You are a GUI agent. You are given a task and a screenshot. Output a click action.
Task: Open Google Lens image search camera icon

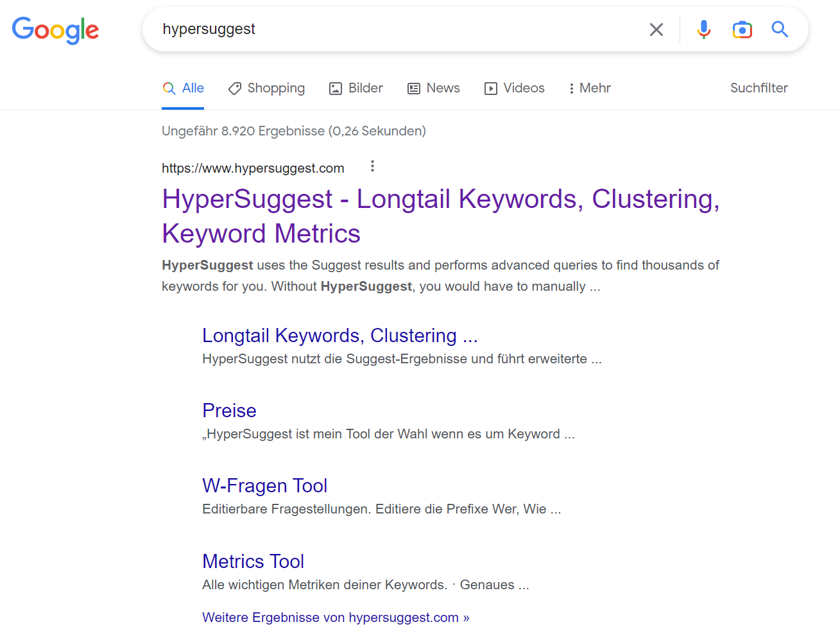coord(742,29)
